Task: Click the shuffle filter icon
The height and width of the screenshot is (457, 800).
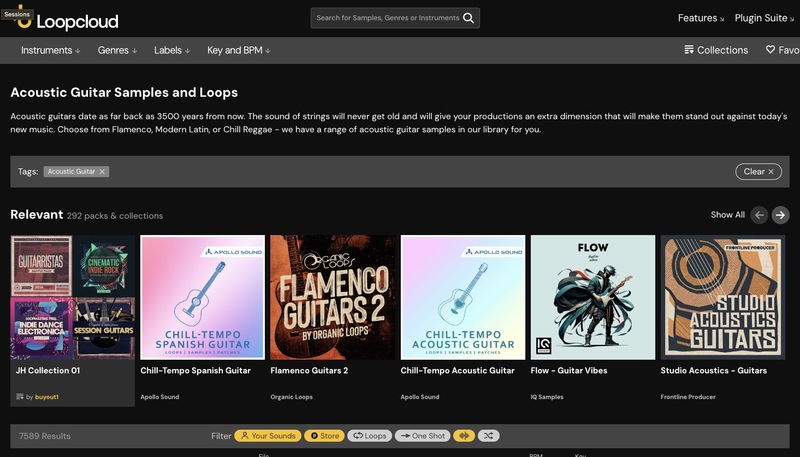Action: point(488,436)
